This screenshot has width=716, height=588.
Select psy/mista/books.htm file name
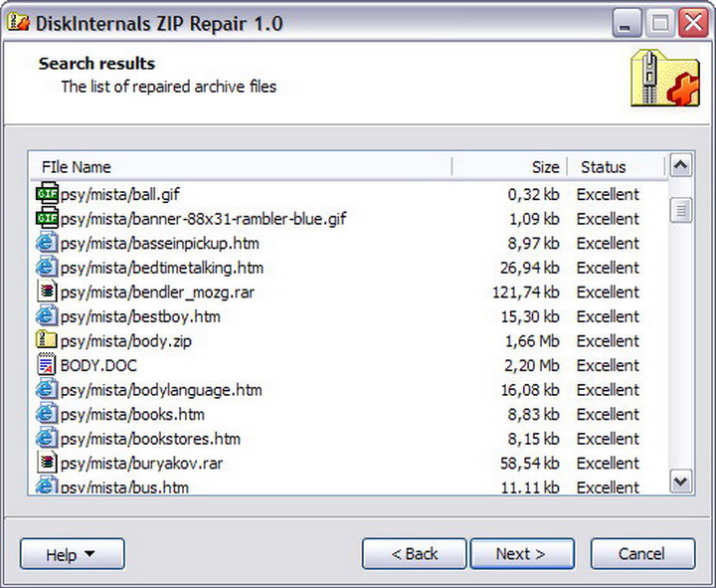(x=132, y=415)
